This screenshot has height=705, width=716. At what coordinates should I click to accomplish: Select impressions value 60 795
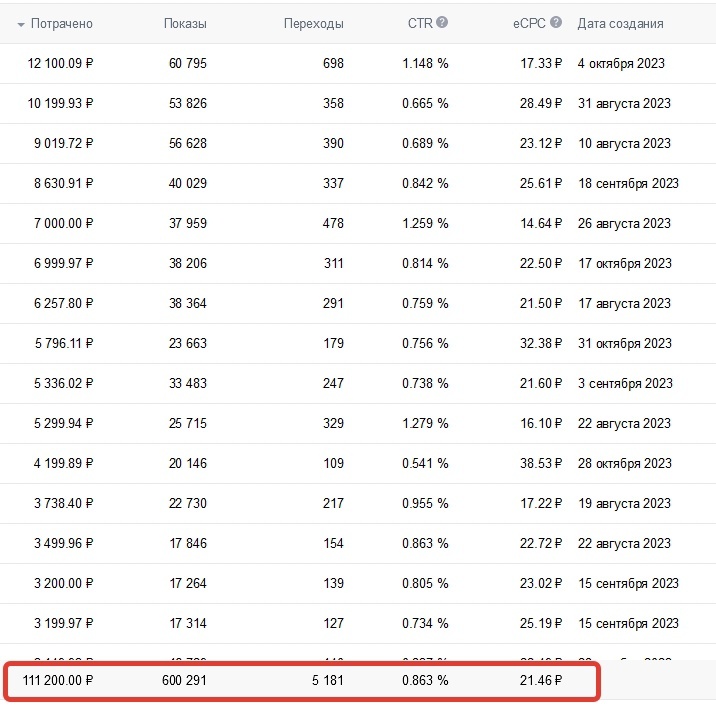(188, 63)
